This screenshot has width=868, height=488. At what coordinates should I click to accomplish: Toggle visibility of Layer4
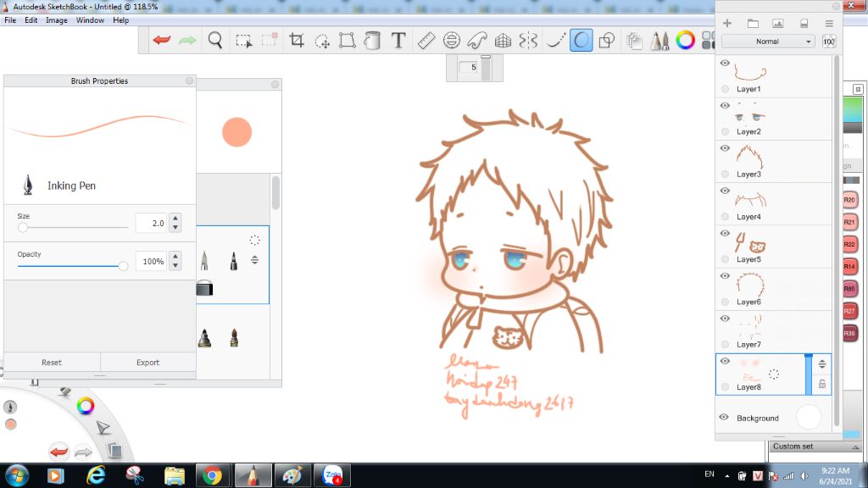(725, 191)
